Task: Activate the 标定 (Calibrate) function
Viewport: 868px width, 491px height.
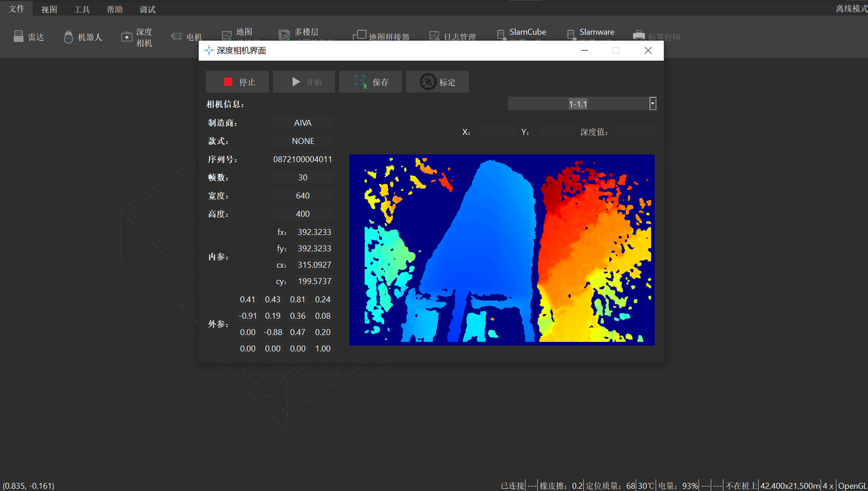Action: click(x=437, y=82)
